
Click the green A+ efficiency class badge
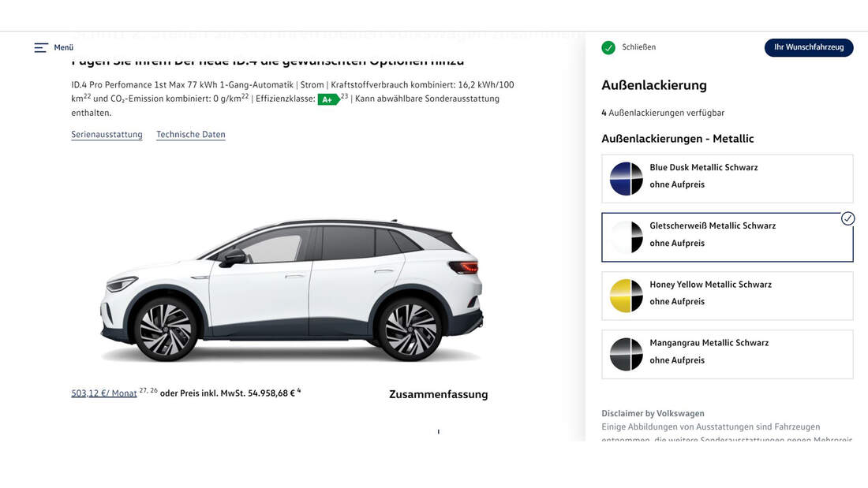[328, 99]
